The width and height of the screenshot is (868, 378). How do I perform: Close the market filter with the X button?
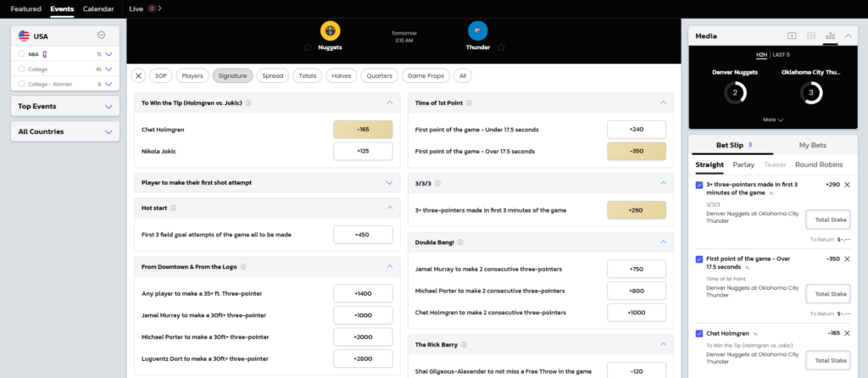pyautogui.click(x=138, y=75)
